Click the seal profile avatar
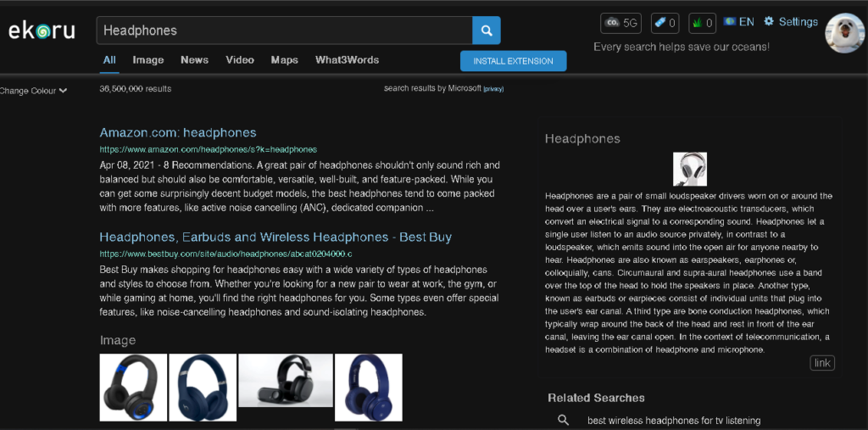Viewport: 868px width, 430px height. pyautogui.click(x=845, y=33)
